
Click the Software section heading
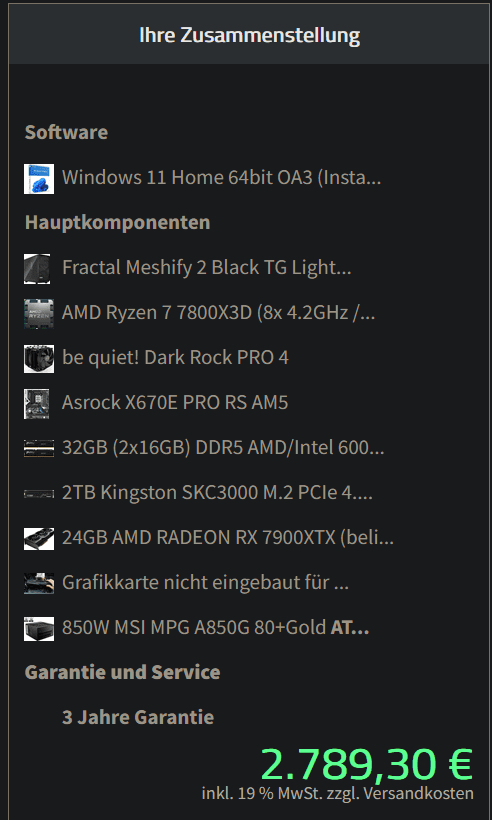tap(66, 132)
